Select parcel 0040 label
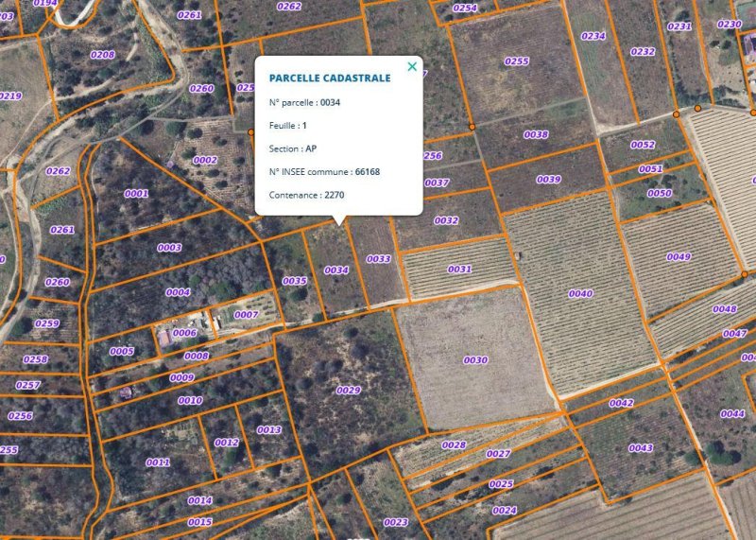The image size is (756, 540). [x=580, y=294]
